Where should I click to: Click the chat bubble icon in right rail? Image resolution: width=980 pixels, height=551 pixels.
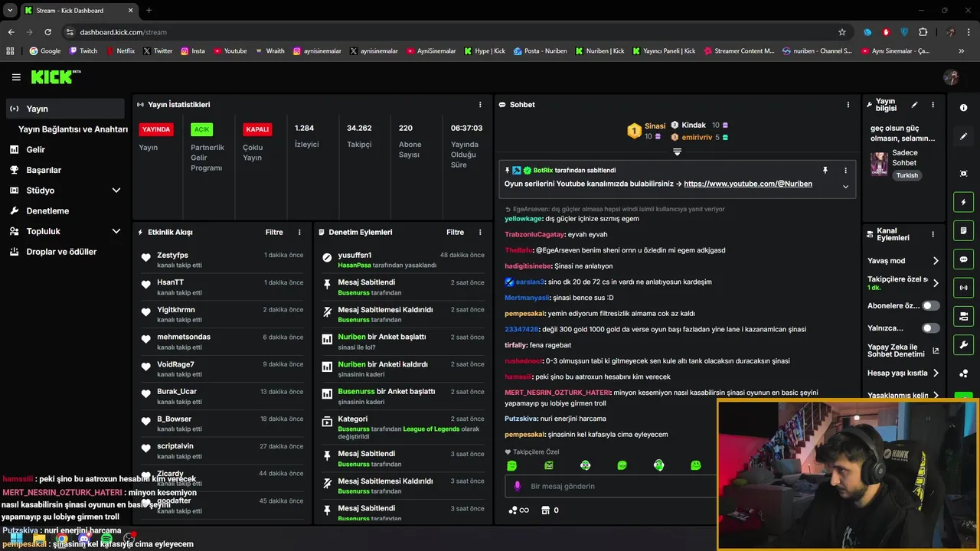[963, 259]
